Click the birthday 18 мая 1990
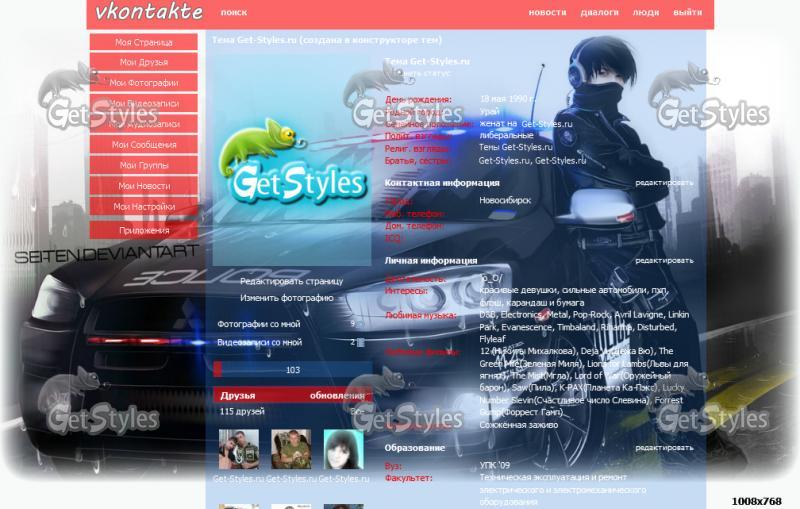Image resolution: width=800 pixels, height=509 pixels. 507,98
